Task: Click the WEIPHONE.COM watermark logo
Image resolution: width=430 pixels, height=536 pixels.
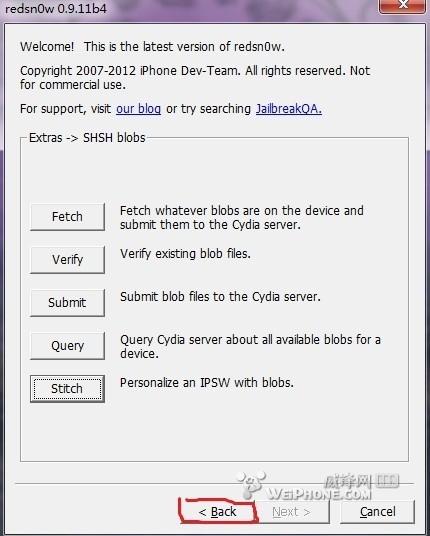Action: tap(318, 485)
